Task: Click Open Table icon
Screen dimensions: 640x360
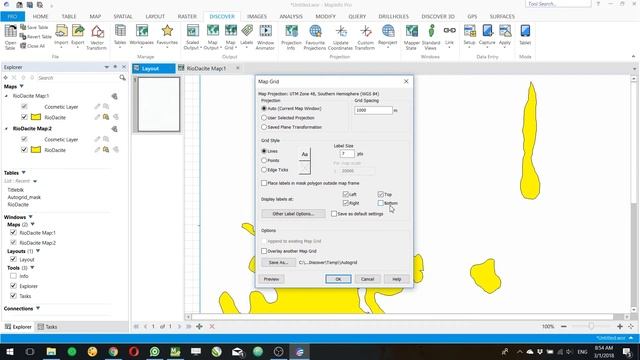Action: [10, 37]
